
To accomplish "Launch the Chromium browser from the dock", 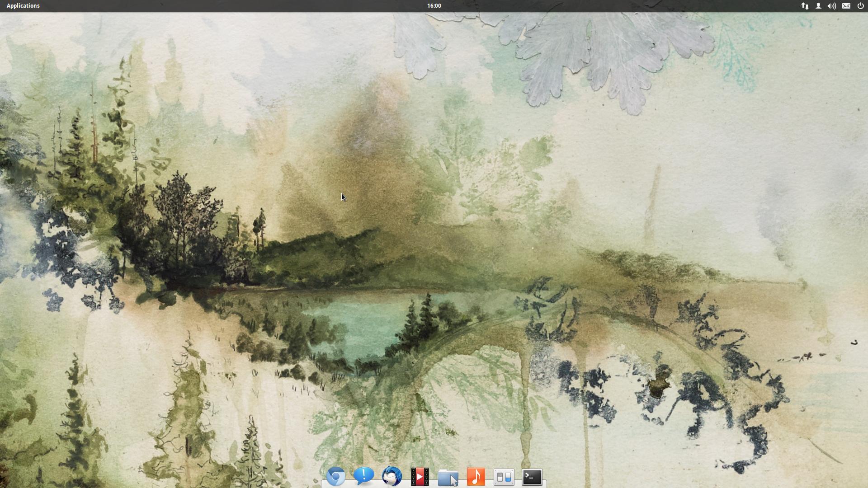I will tap(336, 477).
